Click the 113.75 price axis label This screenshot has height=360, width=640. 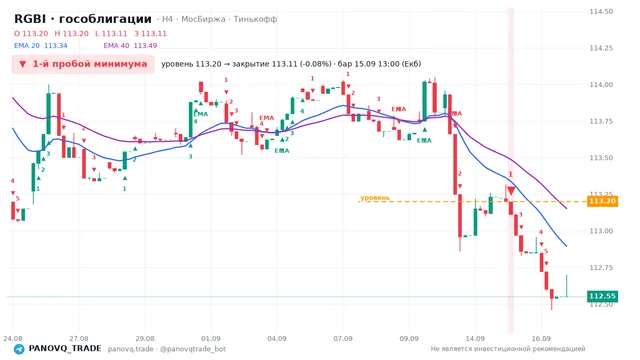(x=601, y=121)
